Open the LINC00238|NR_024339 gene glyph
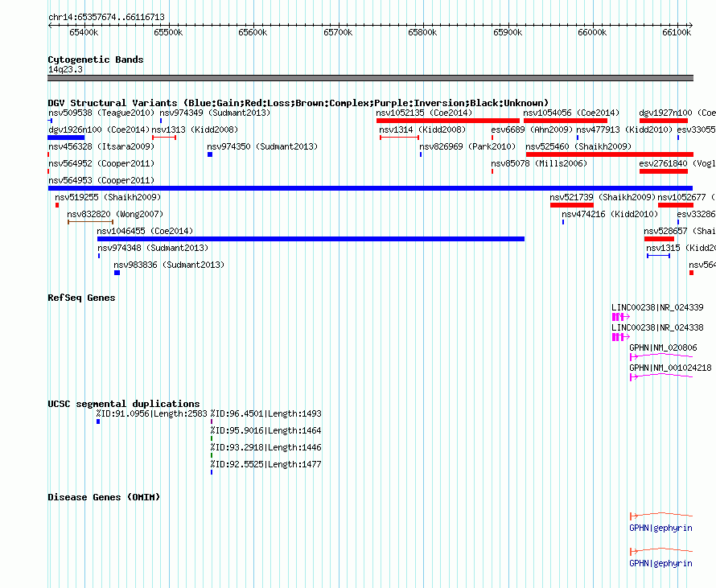The image size is (716, 588). click(x=620, y=317)
